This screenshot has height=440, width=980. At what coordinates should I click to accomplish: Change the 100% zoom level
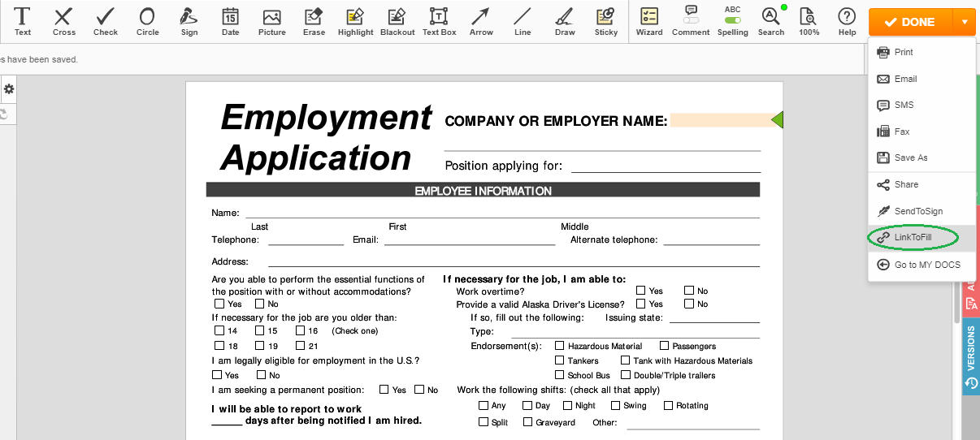click(809, 22)
